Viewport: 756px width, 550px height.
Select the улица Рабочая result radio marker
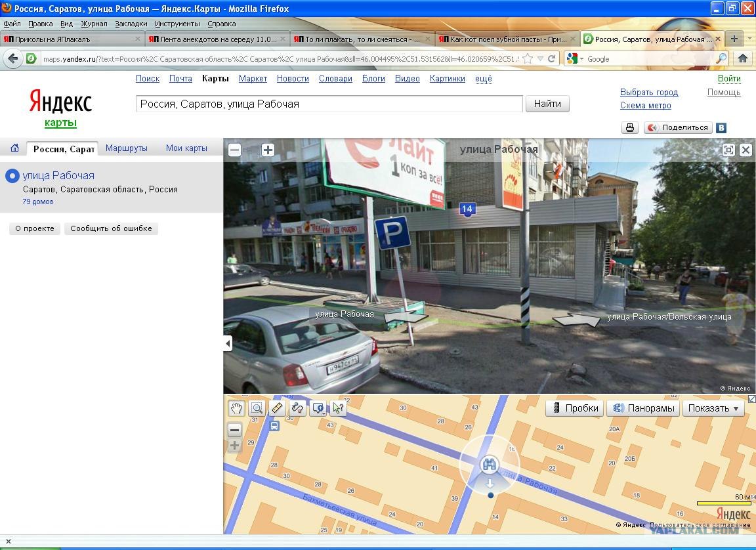tap(12, 176)
